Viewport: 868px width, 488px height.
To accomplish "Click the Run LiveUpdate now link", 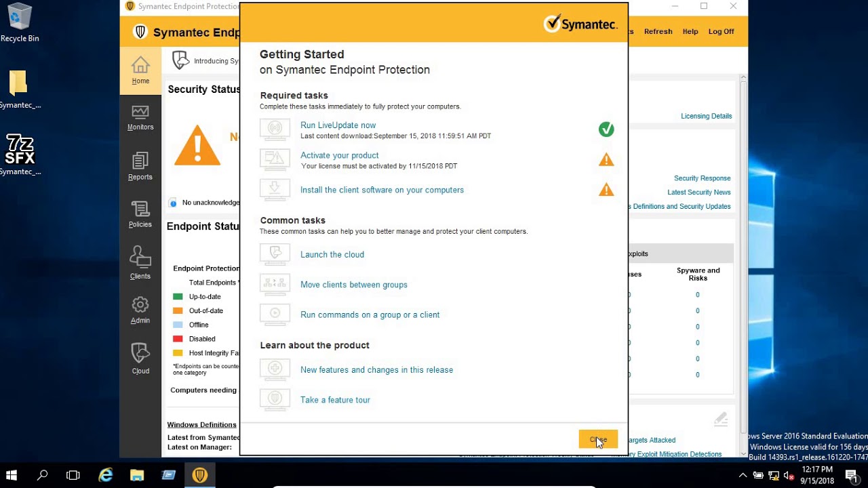I will coord(338,125).
